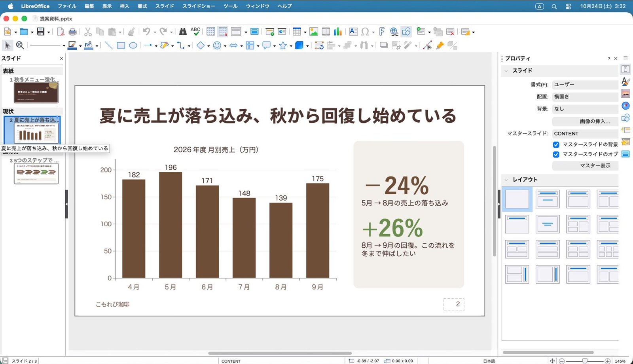Uncheck マスタースライドの背景 checkbox
Viewport: 633px width, 364px height.
click(x=556, y=144)
